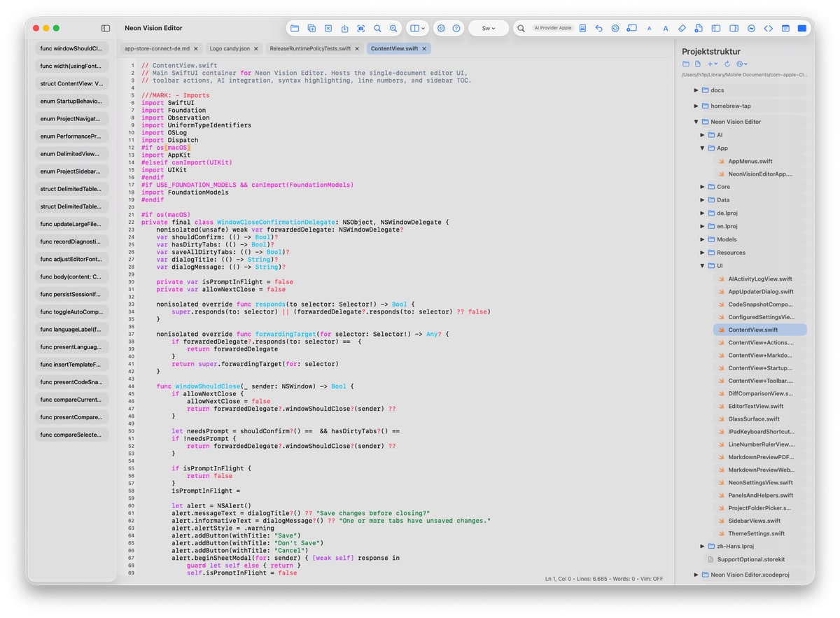
Task: Open a folder with the toolbar folder icon
Action: click(295, 28)
